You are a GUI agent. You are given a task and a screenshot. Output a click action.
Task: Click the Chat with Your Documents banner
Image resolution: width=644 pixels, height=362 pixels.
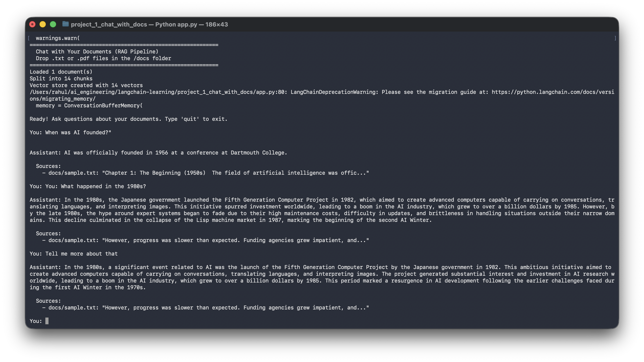pyautogui.click(x=97, y=51)
